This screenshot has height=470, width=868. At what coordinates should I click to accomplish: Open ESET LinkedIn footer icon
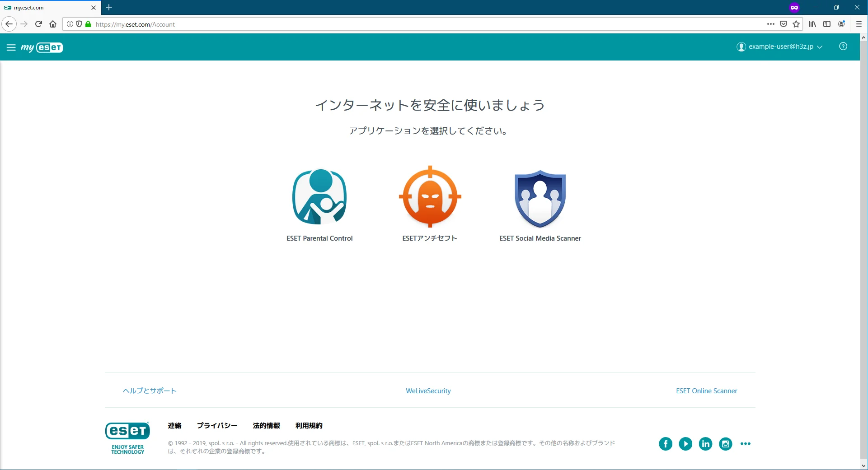705,444
